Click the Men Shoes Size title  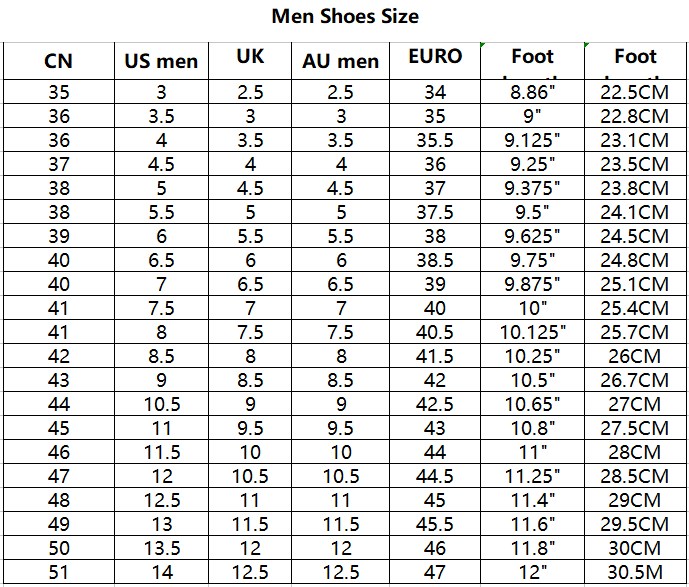pos(345,17)
